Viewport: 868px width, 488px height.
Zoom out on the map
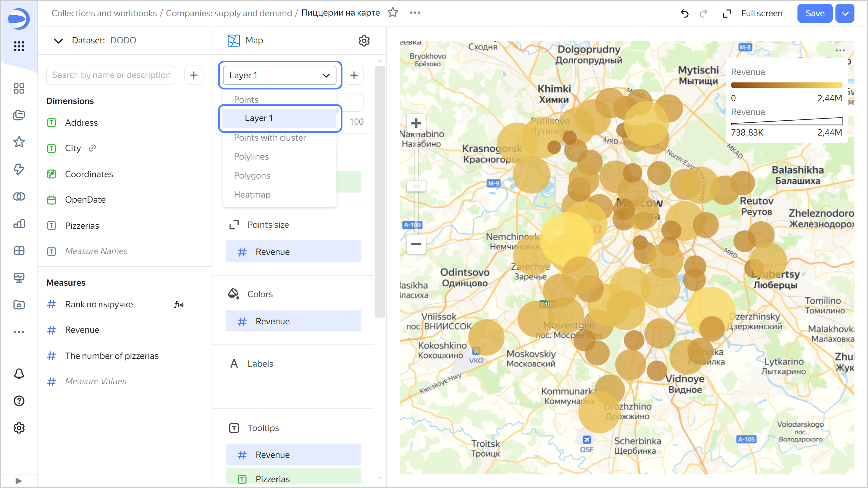416,244
